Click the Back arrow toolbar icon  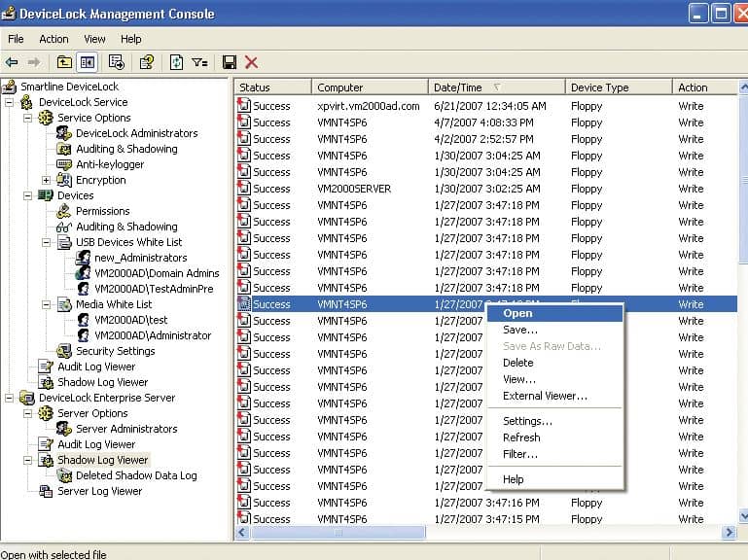click(12, 62)
